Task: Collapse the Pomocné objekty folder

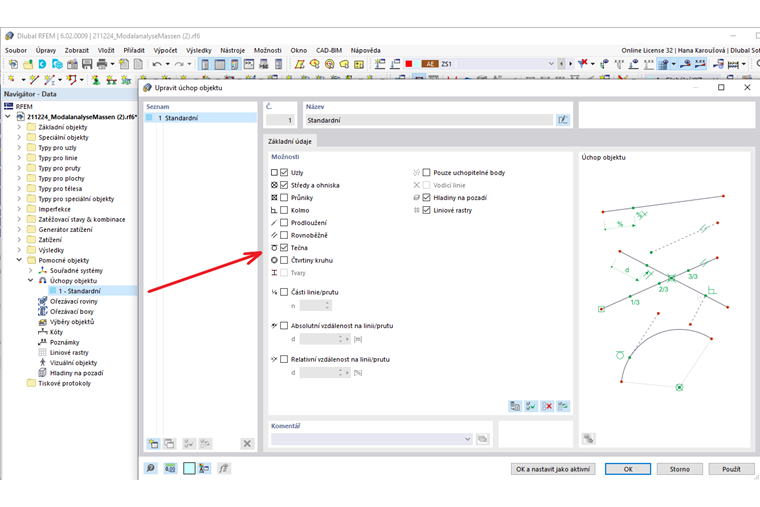Action: [x=19, y=260]
